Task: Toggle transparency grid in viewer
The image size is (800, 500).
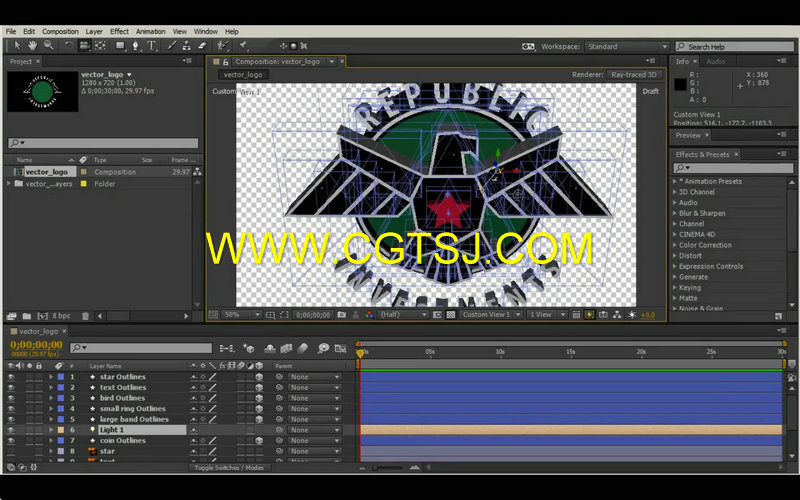Action: pos(451,315)
